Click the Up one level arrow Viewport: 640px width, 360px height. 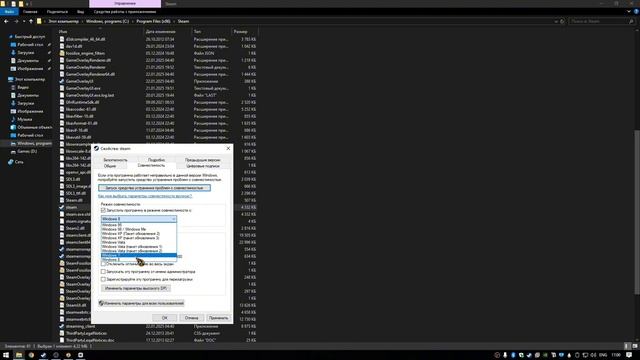point(31,21)
